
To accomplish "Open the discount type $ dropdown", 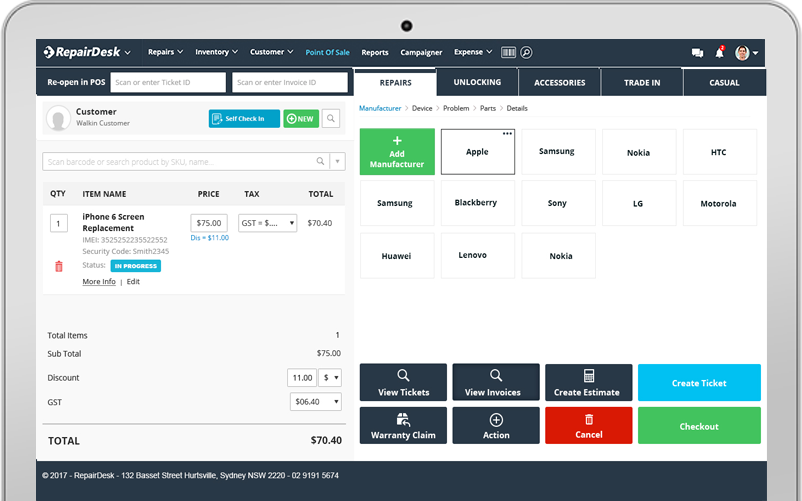I will 330,378.
